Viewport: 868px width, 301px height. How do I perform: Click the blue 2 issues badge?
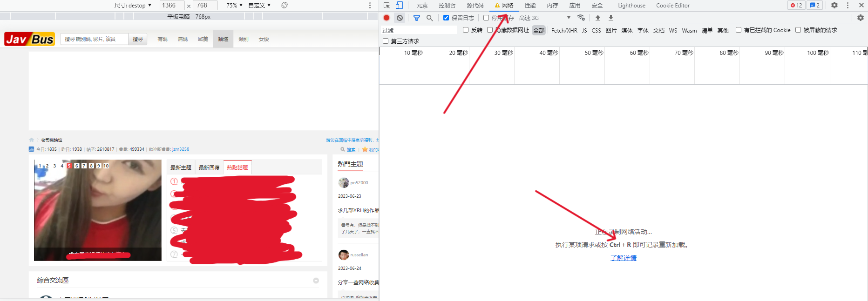pyautogui.click(x=814, y=5)
